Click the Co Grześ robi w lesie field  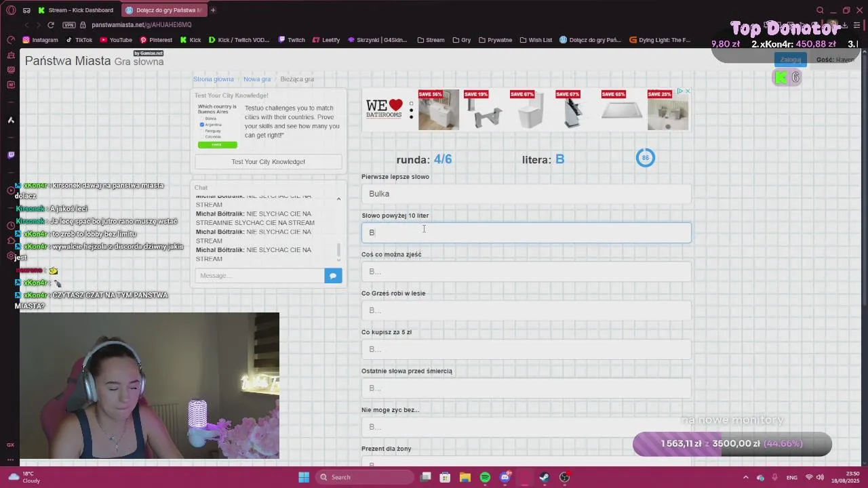526,310
